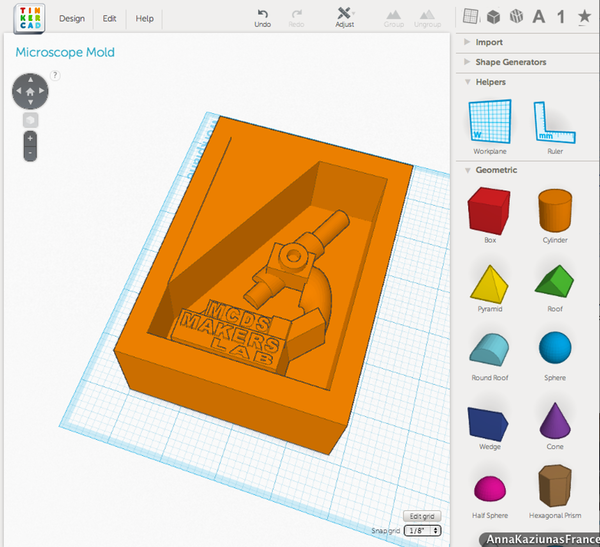
Task: Orbit view down with the bottom arrow
Action: pyautogui.click(x=30, y=103)
